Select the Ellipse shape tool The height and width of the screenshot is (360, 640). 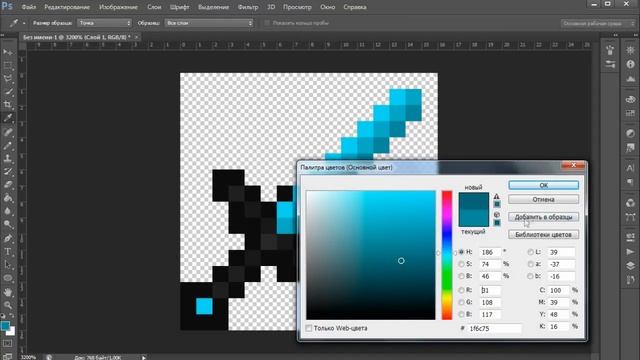8,278
